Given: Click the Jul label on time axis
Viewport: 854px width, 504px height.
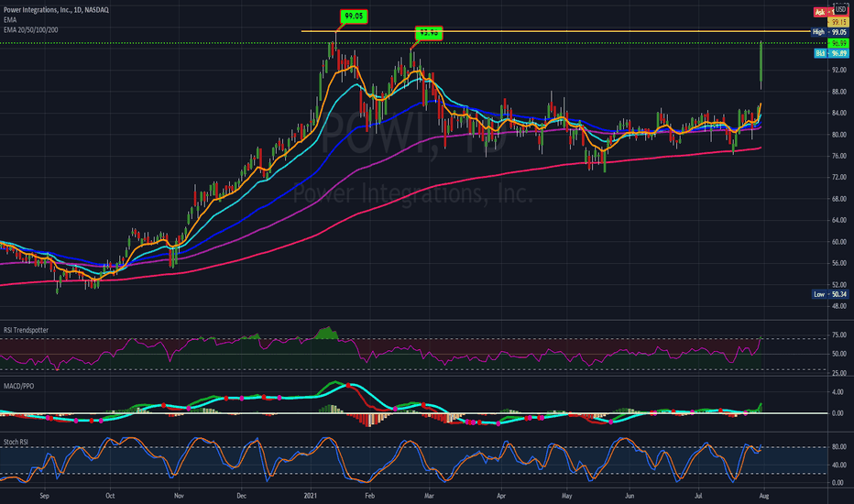Looking at the screenshot, I should (698, 497).
